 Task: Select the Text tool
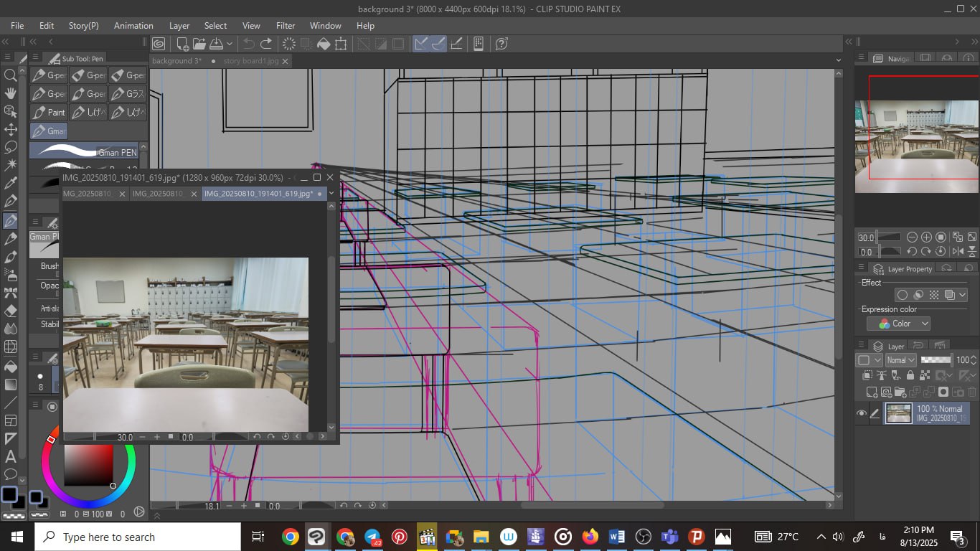[x=10, y=456]
